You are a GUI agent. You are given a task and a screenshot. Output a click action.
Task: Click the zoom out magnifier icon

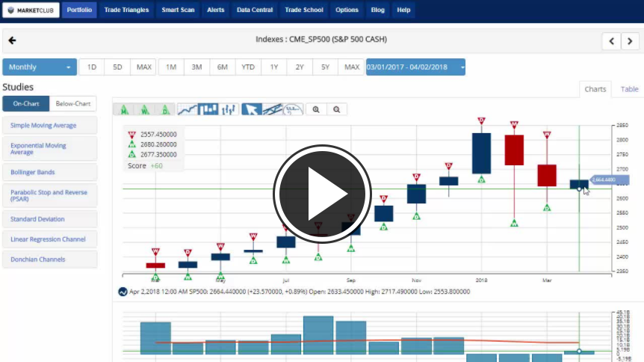tap(337, 109)
